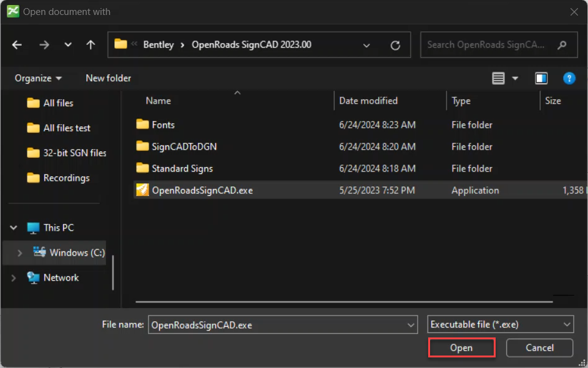Click the Standard Signs folder icon

(x=142, y=168)
